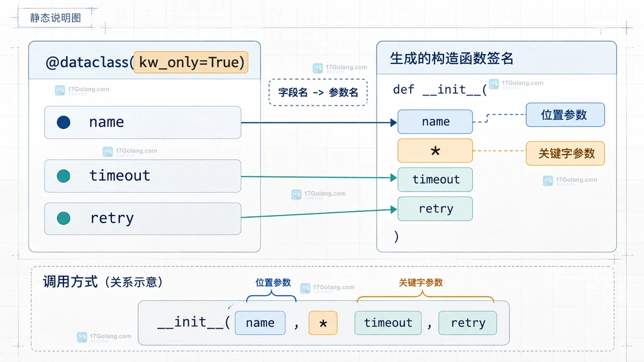Click the 静态说明图 title label
This screenshot has width=644, height=362.
click(x=55, y=18)
